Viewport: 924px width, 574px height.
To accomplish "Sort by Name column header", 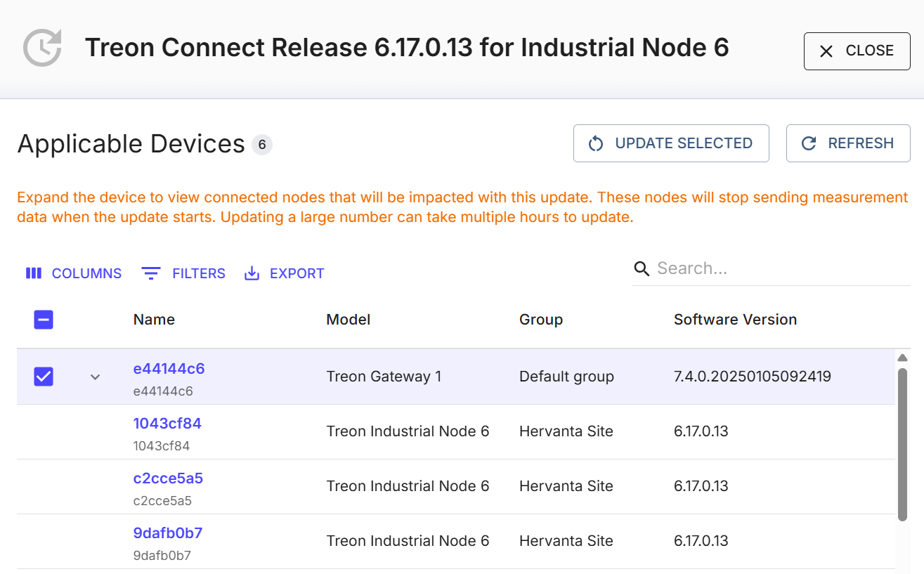I will [x=154, y=320].
